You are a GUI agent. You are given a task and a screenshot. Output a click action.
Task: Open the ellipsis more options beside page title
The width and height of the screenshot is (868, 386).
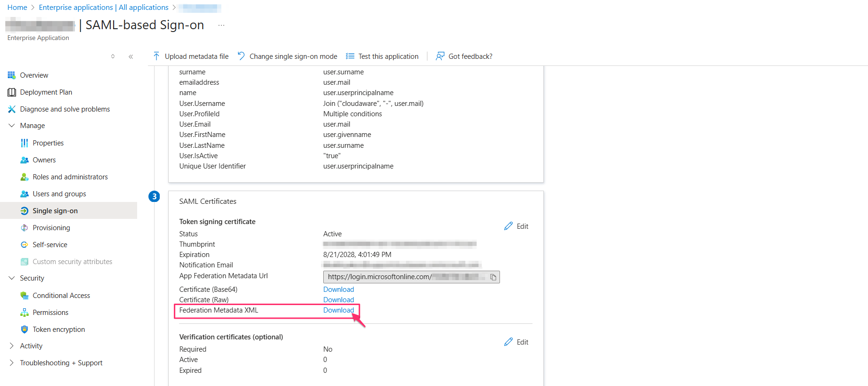(x=221, y=25)
